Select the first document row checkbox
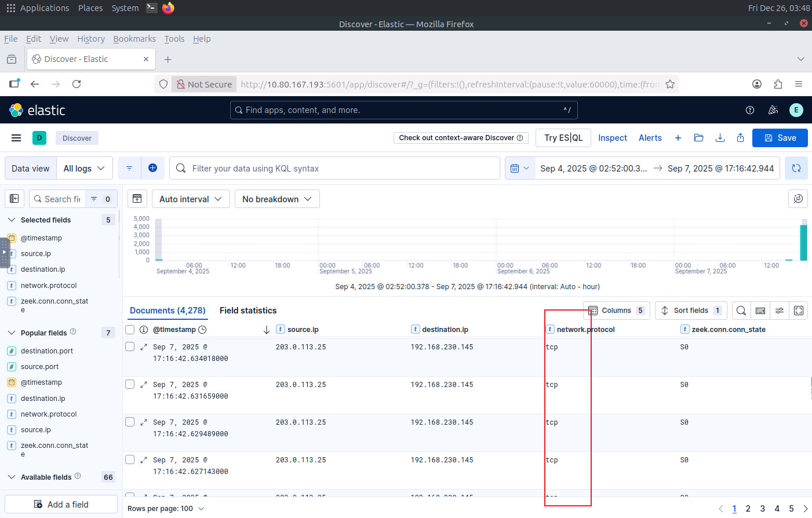The image size is (812, 518). 130,346
